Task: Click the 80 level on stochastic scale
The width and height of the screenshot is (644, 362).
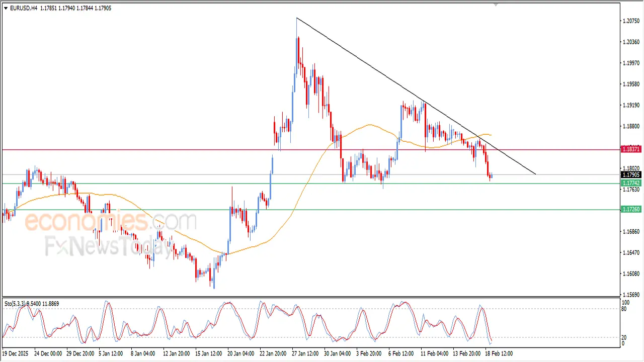Action: pyautogui.click(x=625, y=309)
